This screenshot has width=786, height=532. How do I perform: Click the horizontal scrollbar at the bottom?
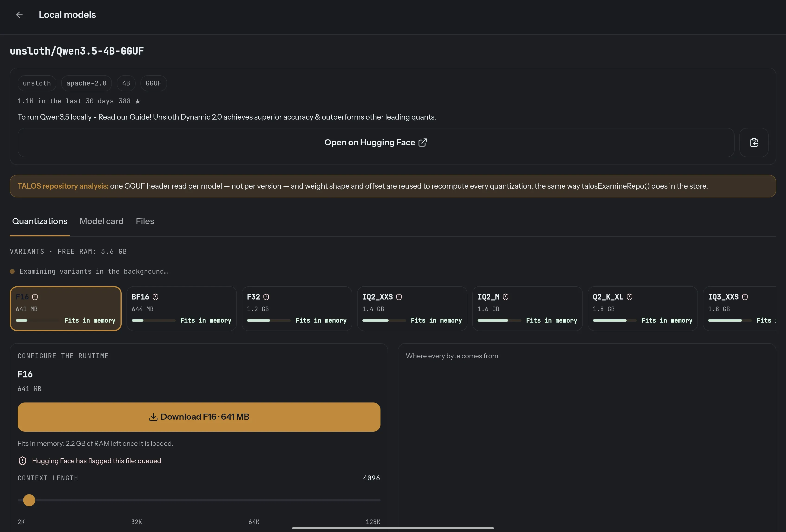point(393,528)
